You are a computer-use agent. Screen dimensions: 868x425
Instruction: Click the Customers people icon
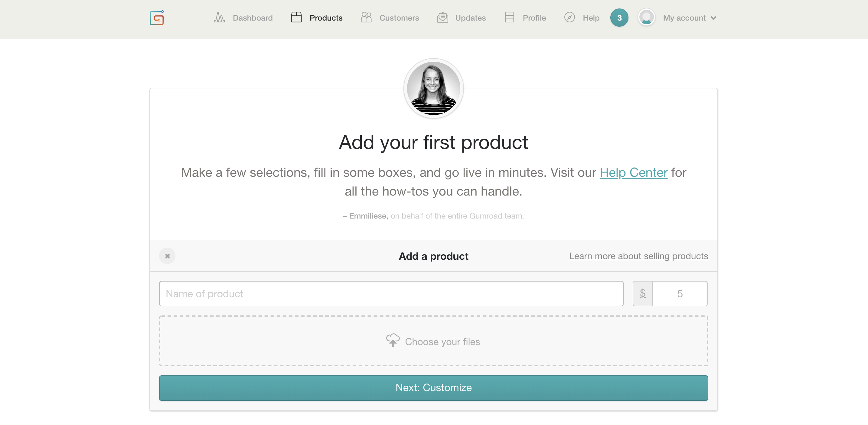pyautogui.click(x=366, y=17)
